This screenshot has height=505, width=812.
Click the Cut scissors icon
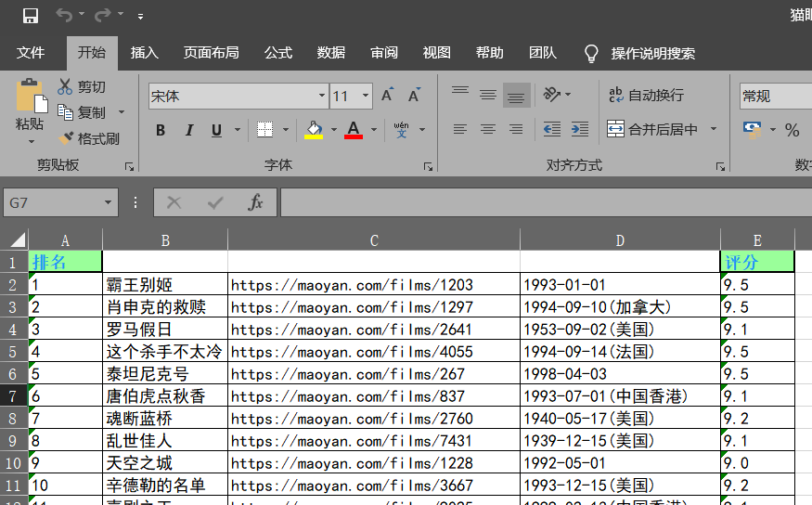coord(65,86)
